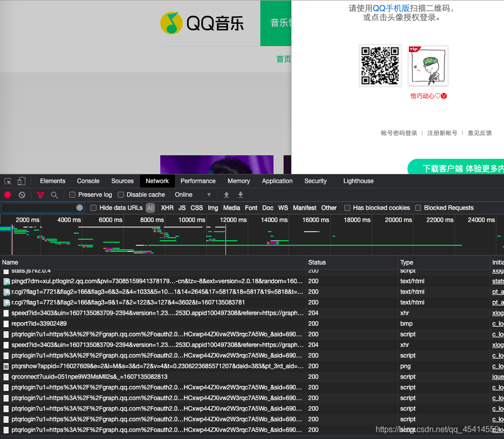The width and height of the screenshot is (504, 439).
Task: Click the 帐号密码登录 link
Action: (x=399, y=133)
